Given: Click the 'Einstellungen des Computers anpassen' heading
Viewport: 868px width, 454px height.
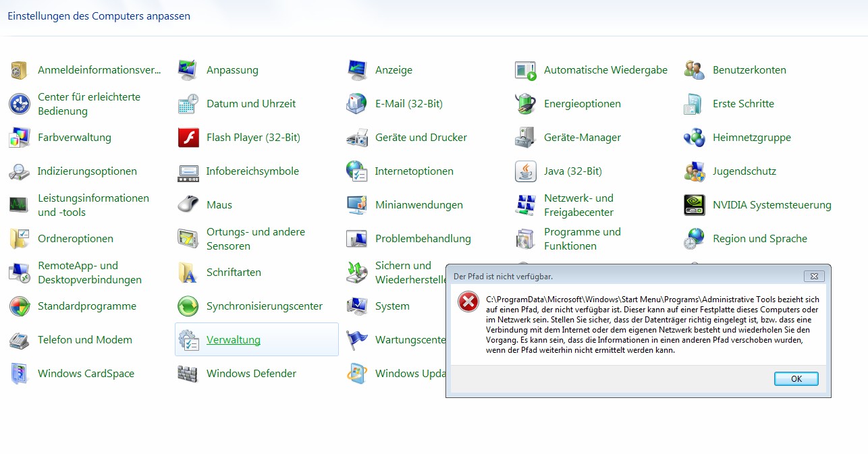Looking at the screenshot, I should [x=99, y=16].
